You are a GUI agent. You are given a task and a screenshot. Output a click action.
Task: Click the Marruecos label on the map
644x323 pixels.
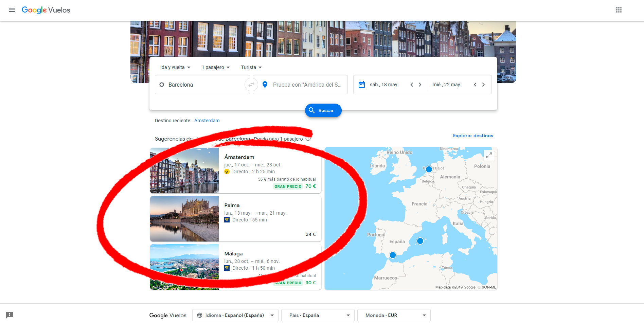[386, 278]
